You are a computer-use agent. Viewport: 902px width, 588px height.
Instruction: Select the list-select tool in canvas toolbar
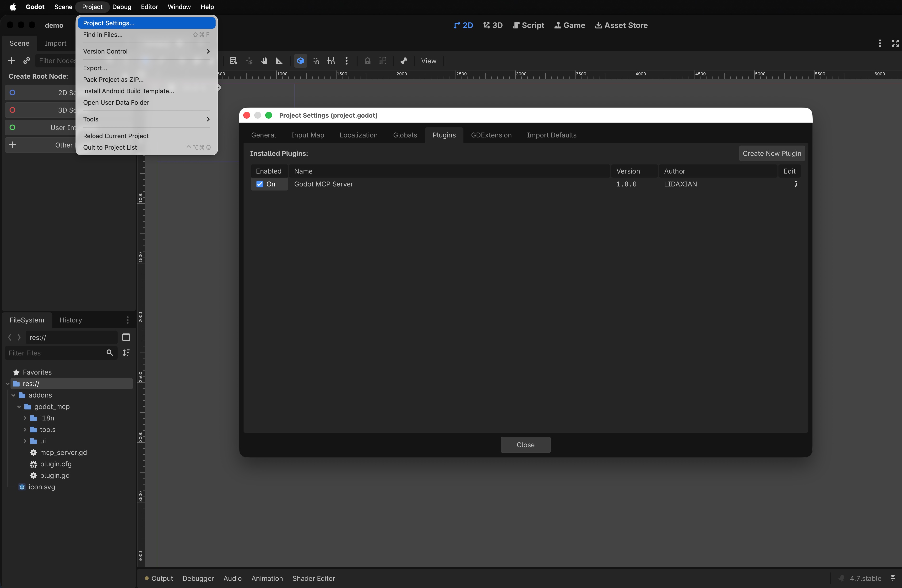tap(234, 61)
